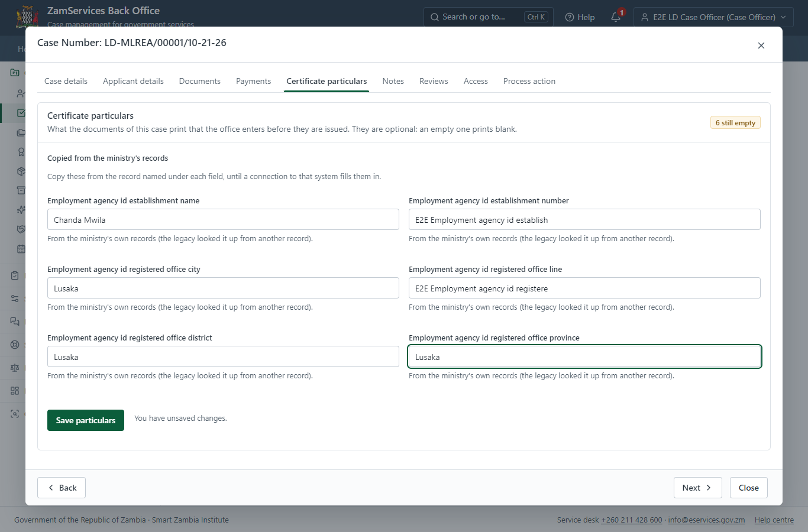This screenshot has width=808, height=532.
Task: Open the award ribbon icon in sidebar
Action: coord(21,152)
